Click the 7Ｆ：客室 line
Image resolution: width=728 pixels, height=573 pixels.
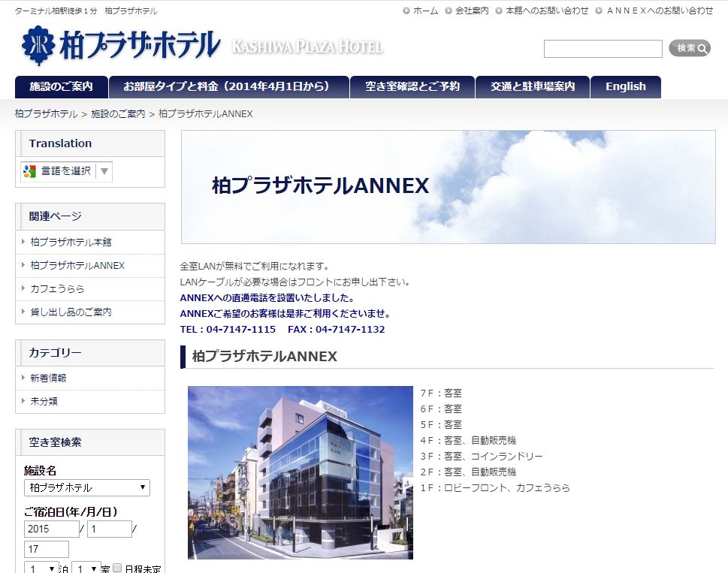441,394
